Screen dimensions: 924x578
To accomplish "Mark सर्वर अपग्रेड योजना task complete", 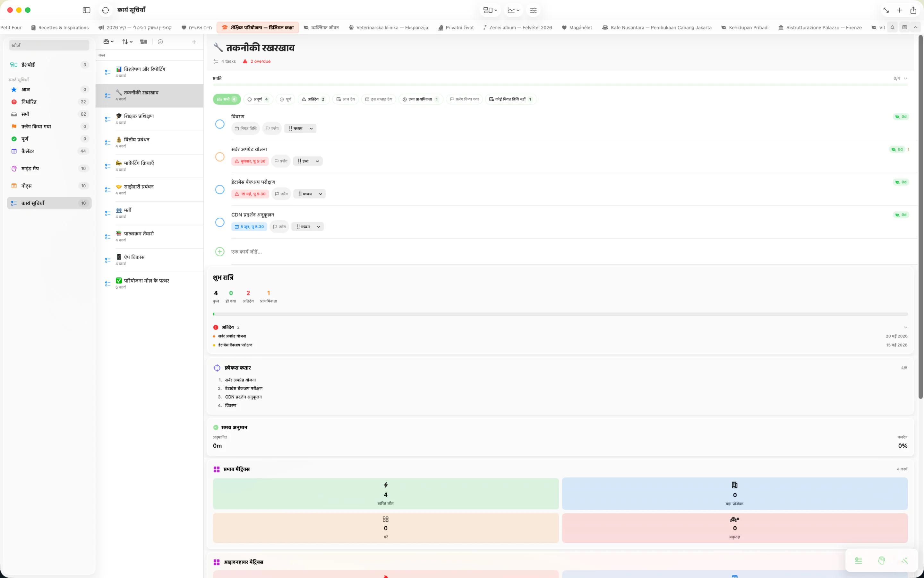I will pyautogui.click(x=219, y=157).
